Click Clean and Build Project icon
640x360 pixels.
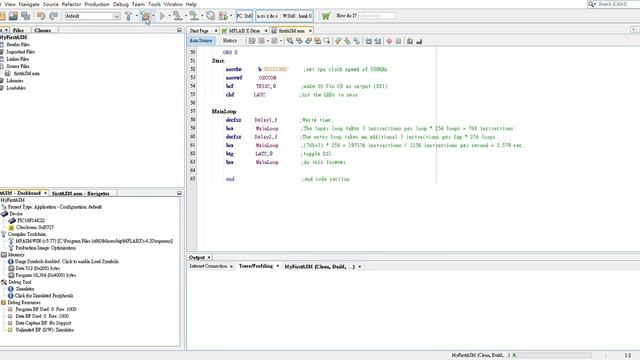pos(146,16)
